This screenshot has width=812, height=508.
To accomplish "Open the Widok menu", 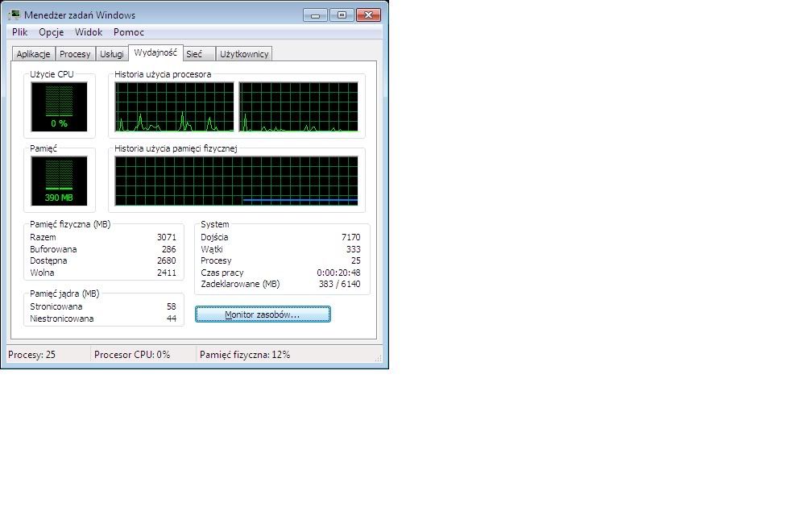I will tap(89, 32).
